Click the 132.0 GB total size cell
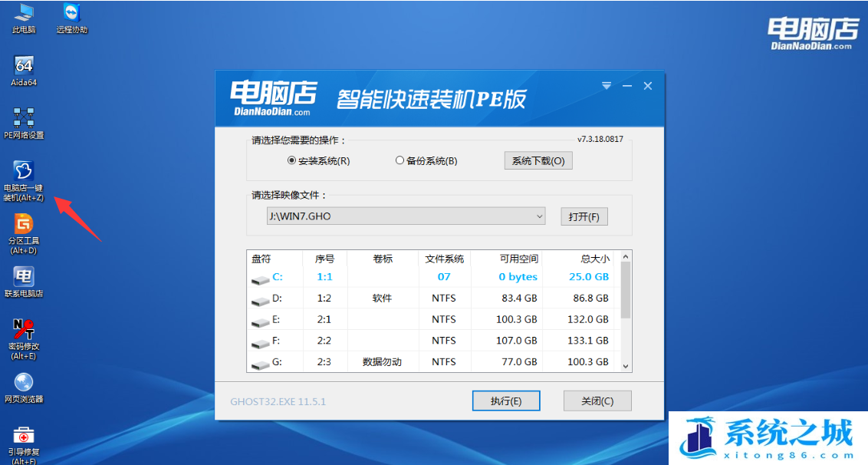 (x=588, y=319)
